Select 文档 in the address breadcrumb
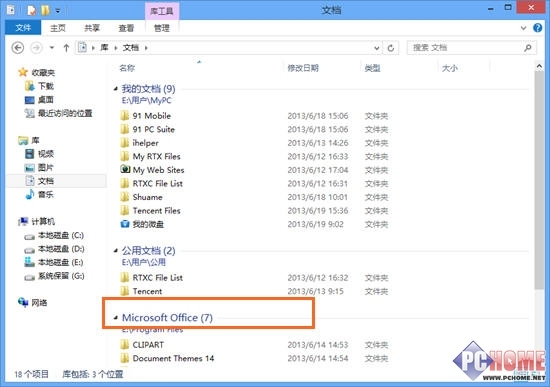 [131, 48]
